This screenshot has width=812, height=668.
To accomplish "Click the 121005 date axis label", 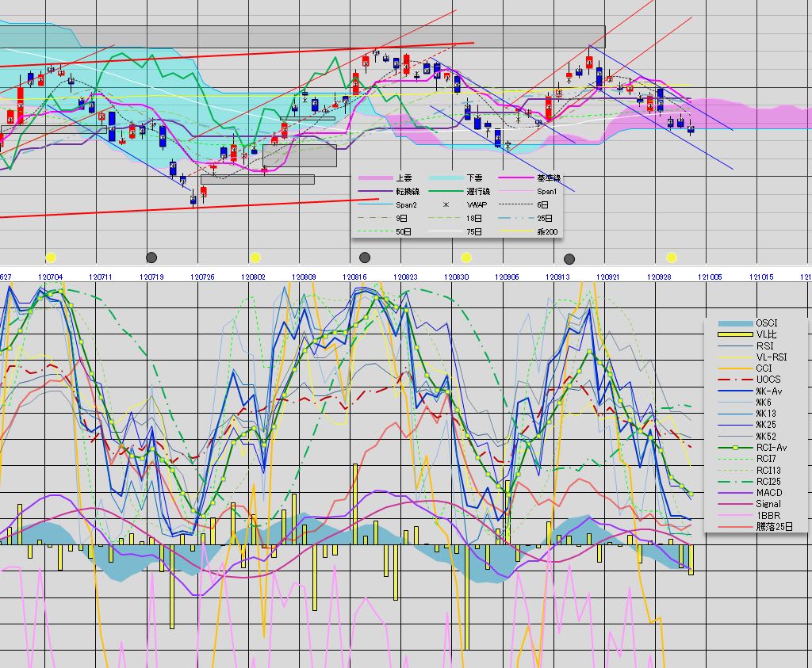I will [x=710, y=277].
